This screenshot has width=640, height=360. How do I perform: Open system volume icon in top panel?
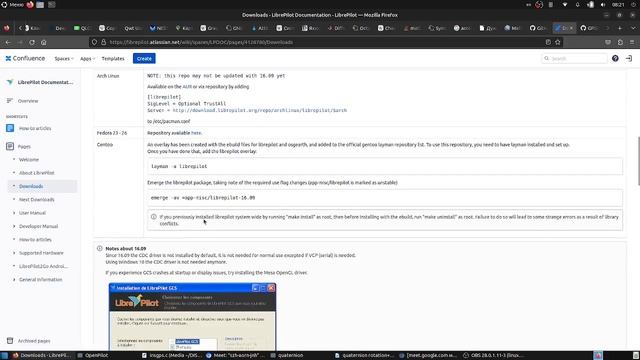(603, 4)
